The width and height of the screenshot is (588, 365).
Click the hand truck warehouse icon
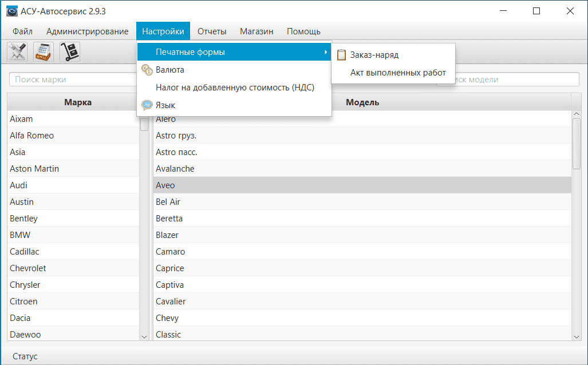coord(70,52)
